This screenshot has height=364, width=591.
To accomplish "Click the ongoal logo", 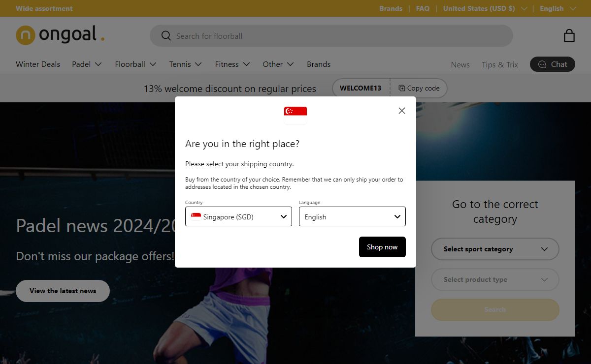I will coord(60,35).
